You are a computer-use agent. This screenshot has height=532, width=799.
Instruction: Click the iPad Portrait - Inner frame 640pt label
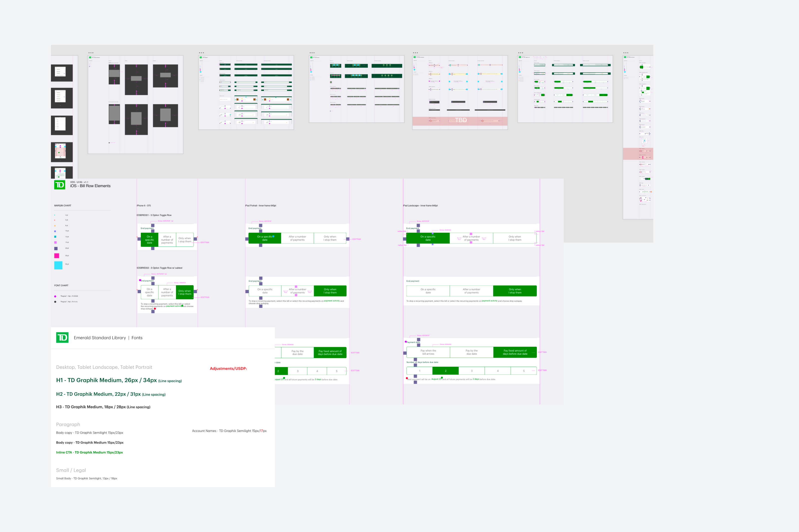(261, 206)
